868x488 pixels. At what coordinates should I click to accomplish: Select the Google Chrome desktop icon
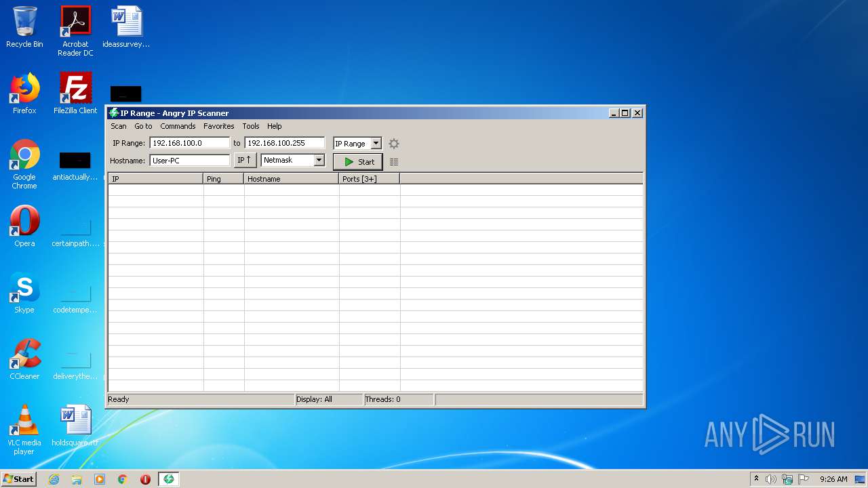(x=24, y=164)
